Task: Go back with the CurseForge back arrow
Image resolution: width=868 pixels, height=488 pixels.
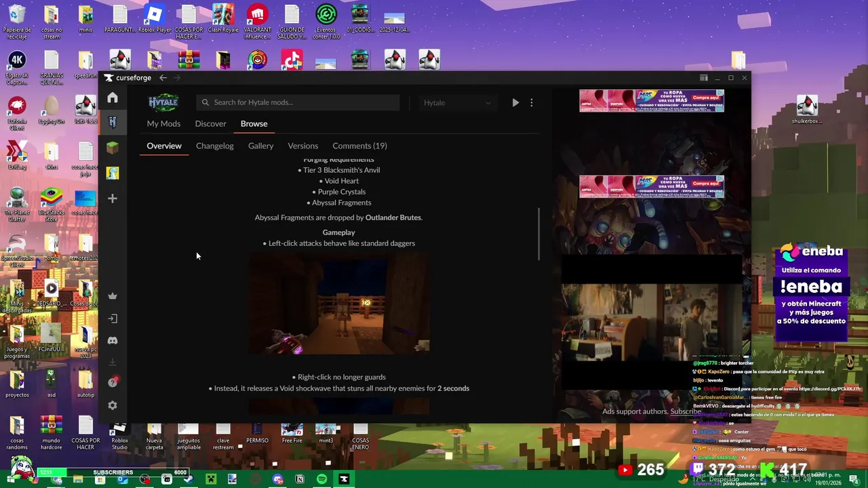Action: click(x=163, y=78)
